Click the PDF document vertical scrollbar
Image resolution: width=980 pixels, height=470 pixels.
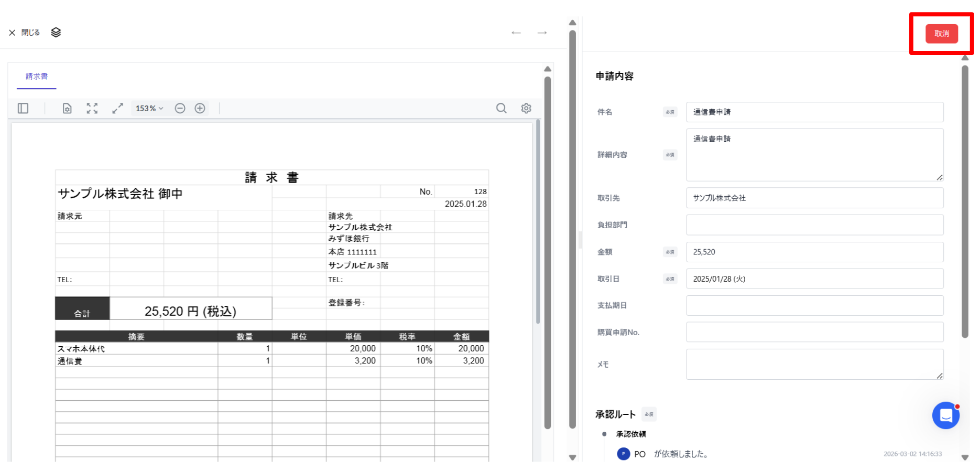click(x=538, y=221)
